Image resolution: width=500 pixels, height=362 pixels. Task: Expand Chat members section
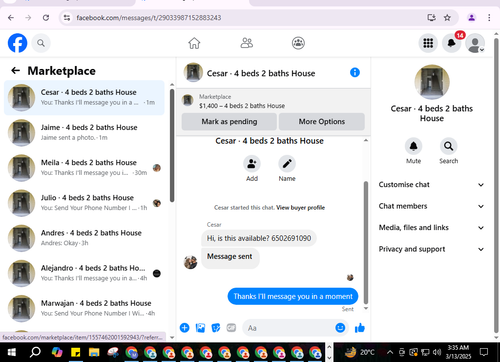point(431,206)
